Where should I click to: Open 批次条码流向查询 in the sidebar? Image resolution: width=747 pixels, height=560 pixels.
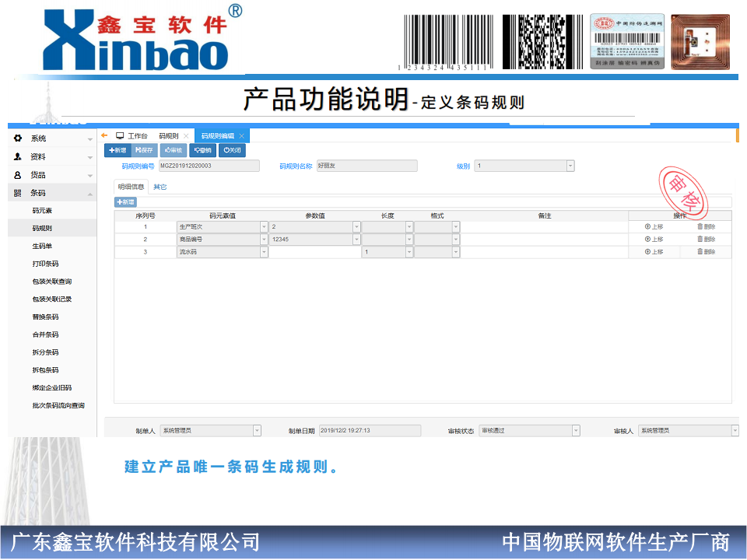(58, 405)
